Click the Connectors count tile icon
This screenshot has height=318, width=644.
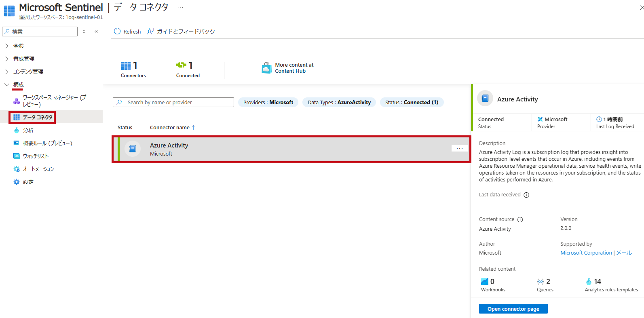[x=126, y=66]
